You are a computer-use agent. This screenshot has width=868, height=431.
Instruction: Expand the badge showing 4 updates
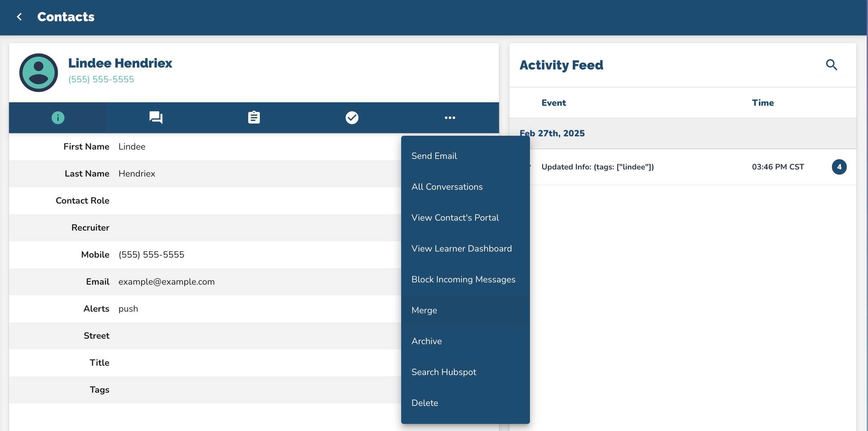[x=839, y=167]
